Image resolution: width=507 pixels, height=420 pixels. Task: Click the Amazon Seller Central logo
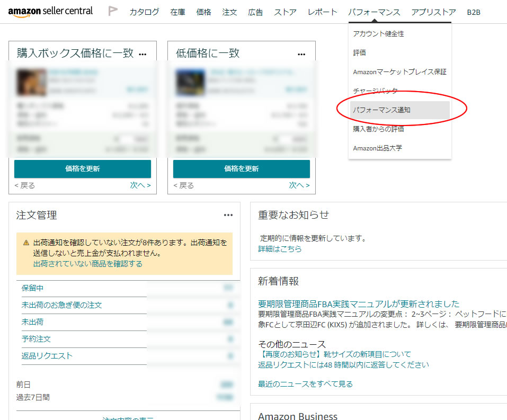pyautogui.click(x=50, y=11)
